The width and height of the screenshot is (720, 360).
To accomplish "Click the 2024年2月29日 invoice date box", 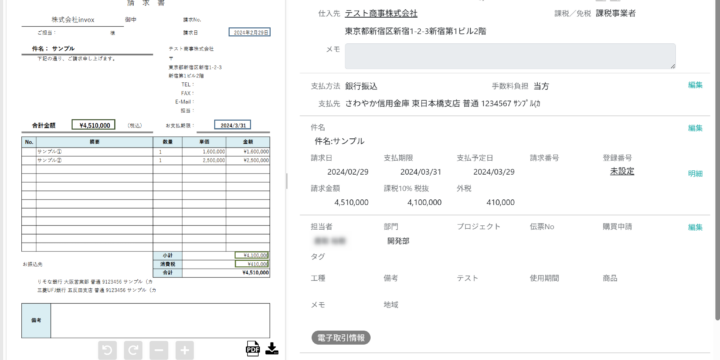I will coord(249,33).
